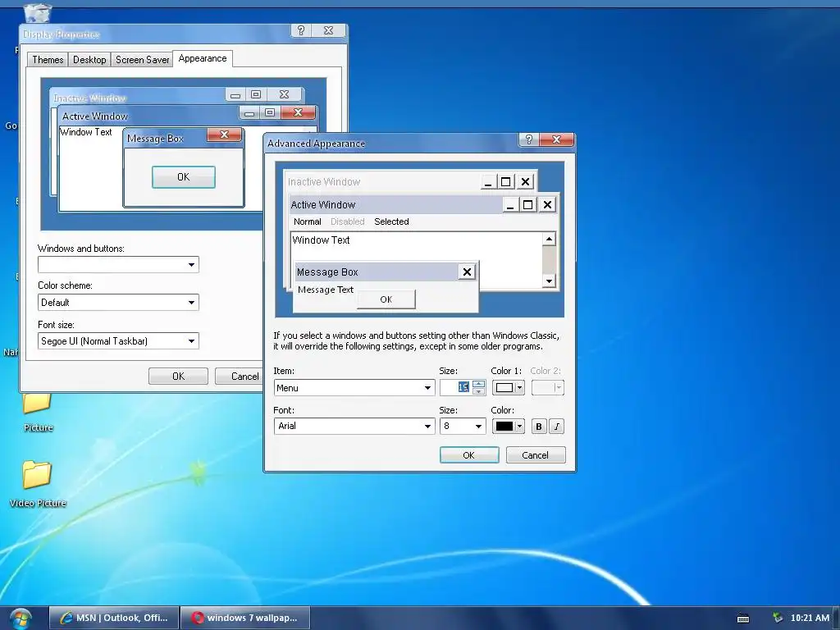This screenshot has width=840, height=630.
Task: Select the Appearance tab
Action: point(203,58)
